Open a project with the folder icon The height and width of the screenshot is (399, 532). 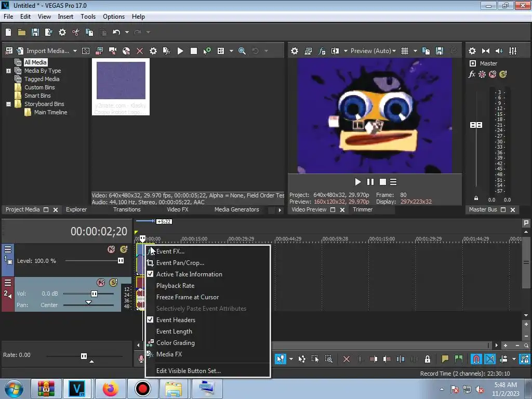pos(22,32)
